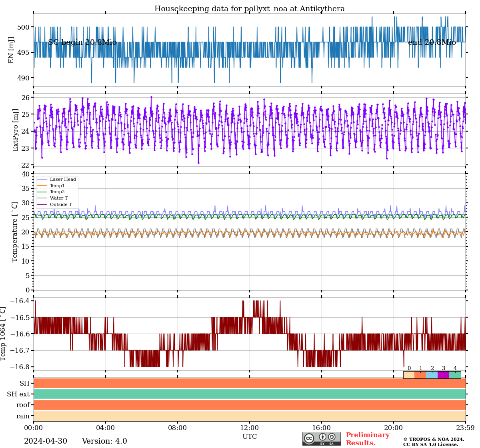Screen dimensions: 480x448
Task: Click the Creative Commons CC logo icon
Action: click(x=309, y=438)
